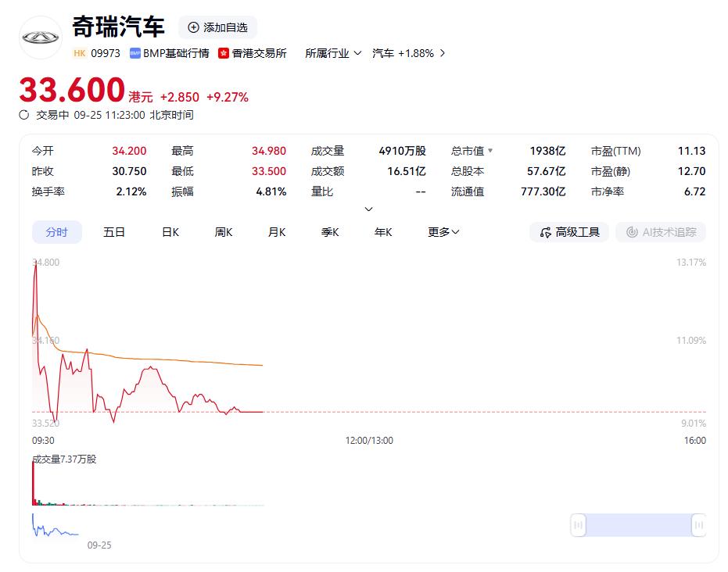Viewport: 728px width, 572px height.
Task: Click the 流通值 value 777.30亿
Action: click(x=543, y=191)
